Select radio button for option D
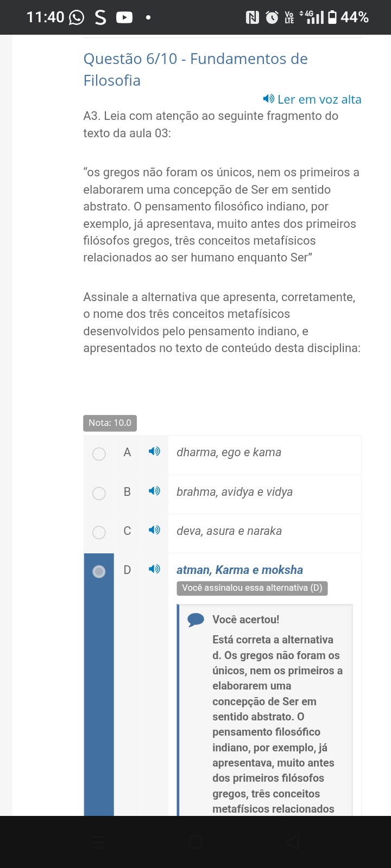The width and height of the screenshot is (391, 868). [99, 571]
